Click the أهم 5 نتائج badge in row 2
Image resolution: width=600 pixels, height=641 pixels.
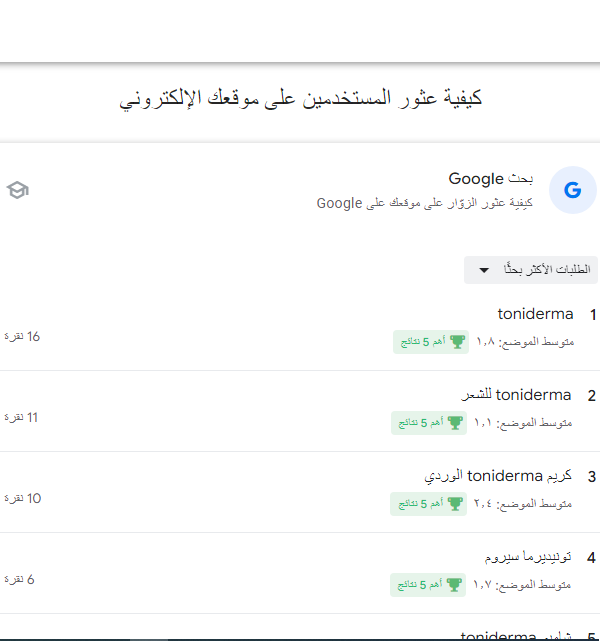pyautogui.click(x=429, y=423)
